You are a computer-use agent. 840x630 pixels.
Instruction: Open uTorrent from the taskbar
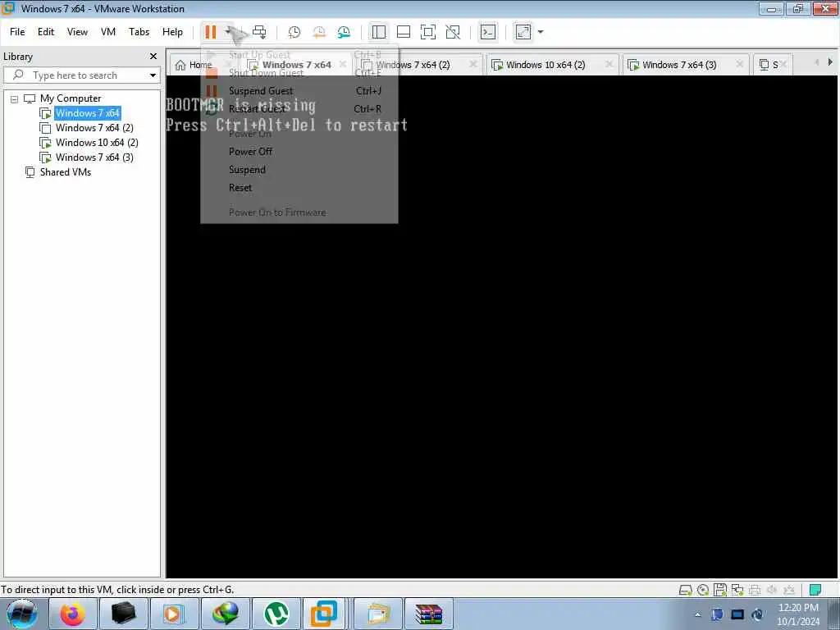276,614
